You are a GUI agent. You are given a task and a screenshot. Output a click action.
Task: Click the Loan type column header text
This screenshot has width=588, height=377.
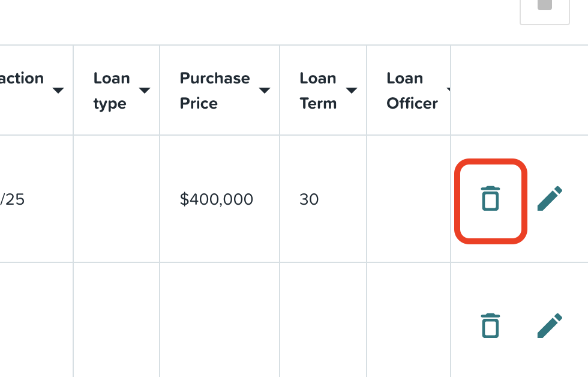(x=112, y=91)
